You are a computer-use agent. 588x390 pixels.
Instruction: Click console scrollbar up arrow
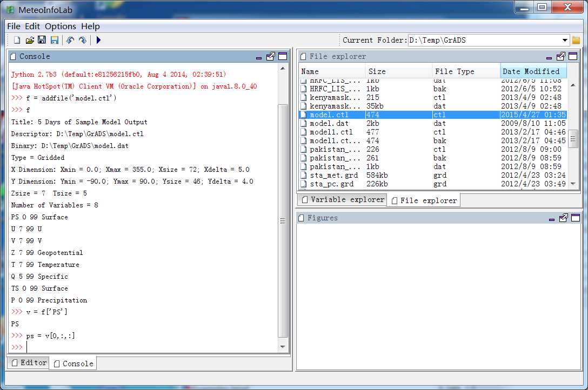pos(283,69)
